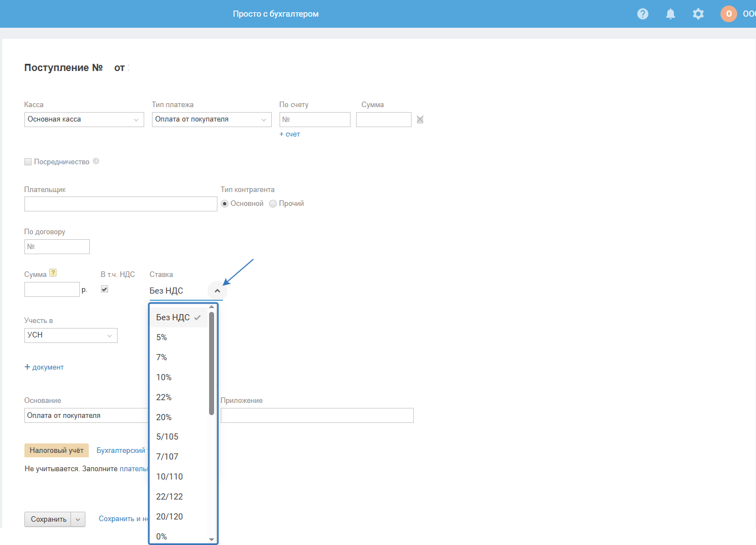Choose 10/110 rate option
The width and height of the screenshot is (756, 545).
(179, 477)
